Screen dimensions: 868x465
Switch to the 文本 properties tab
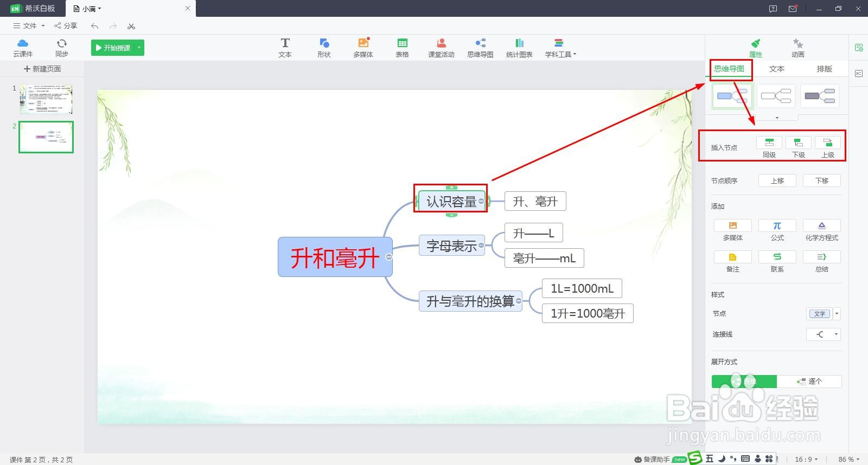pos(777,69)
